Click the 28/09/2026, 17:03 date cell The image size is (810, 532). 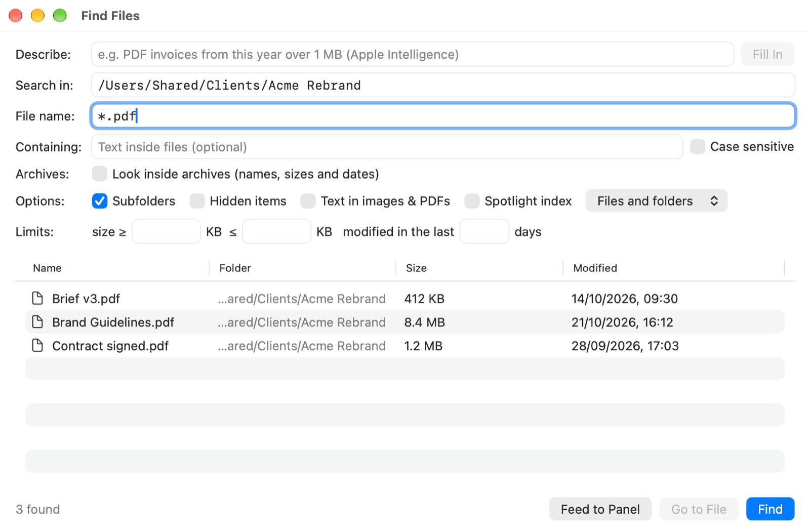[x=625, y=346]
